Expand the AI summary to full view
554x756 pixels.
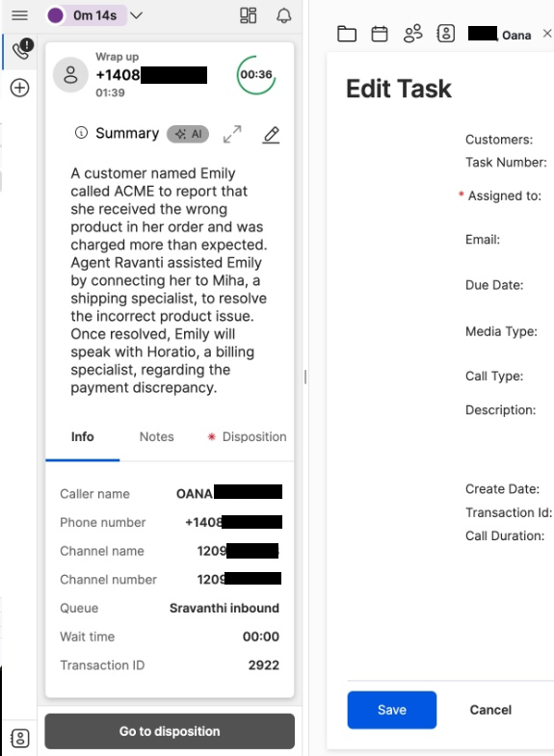point(232,134)
